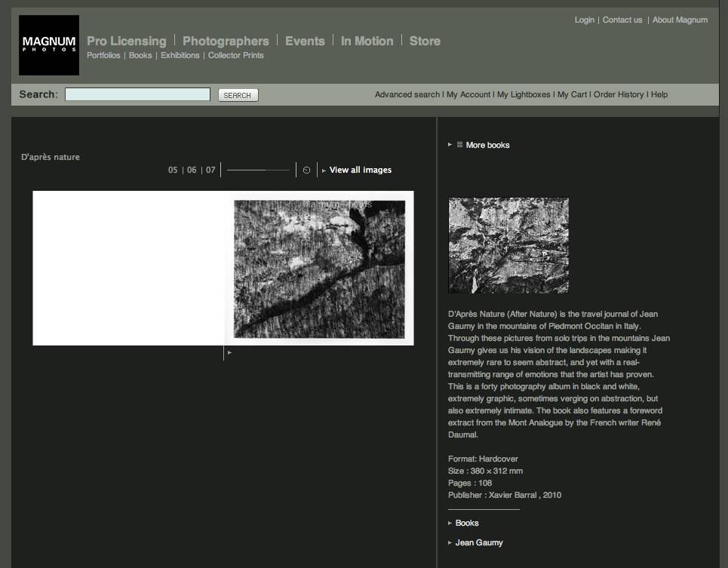This screenshot has height=568, width=728.
Task: Focus the search text field
Action: (137, 94)
